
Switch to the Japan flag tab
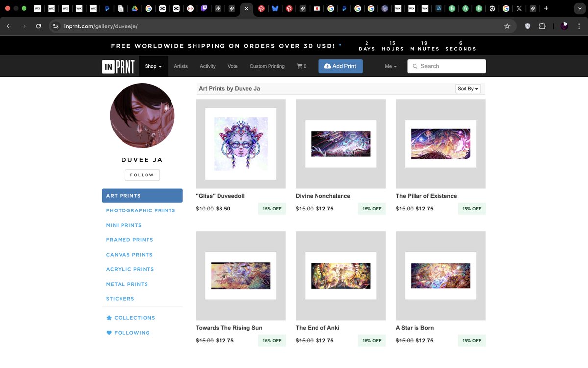point(317,8)
